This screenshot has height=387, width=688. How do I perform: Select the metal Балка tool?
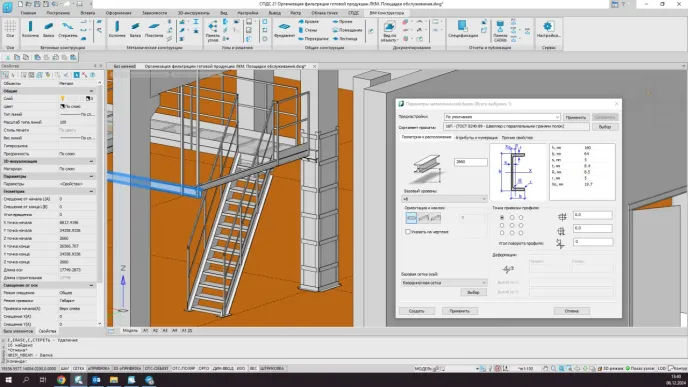pos(135,29)
